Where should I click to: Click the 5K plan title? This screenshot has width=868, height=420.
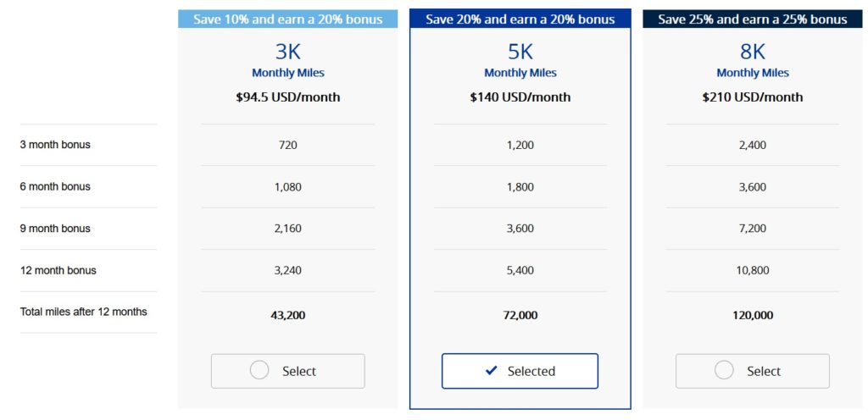(x=520, y=52)
